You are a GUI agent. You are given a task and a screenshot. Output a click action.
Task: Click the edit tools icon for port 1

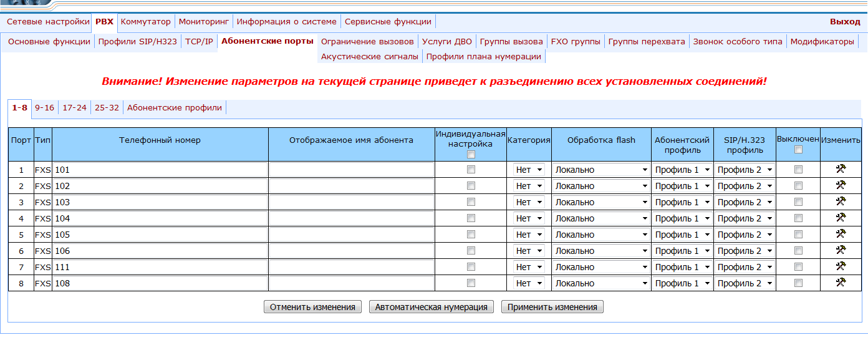840,169
